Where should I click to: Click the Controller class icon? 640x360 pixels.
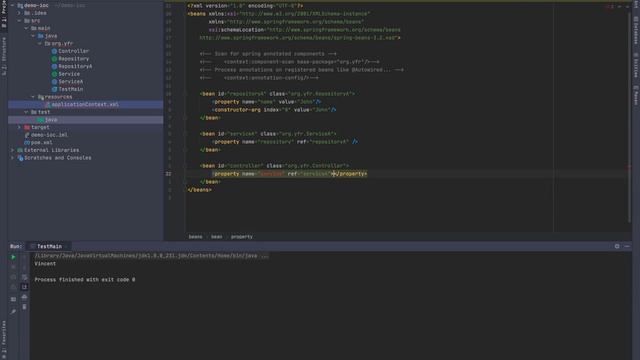coord(54,51)
